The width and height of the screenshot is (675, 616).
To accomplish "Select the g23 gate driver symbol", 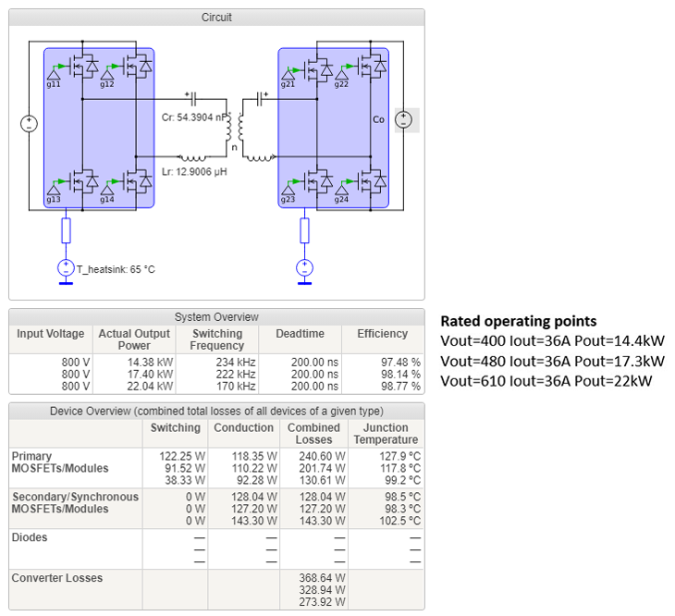I will pyautogui.click(x=288, y=190).
